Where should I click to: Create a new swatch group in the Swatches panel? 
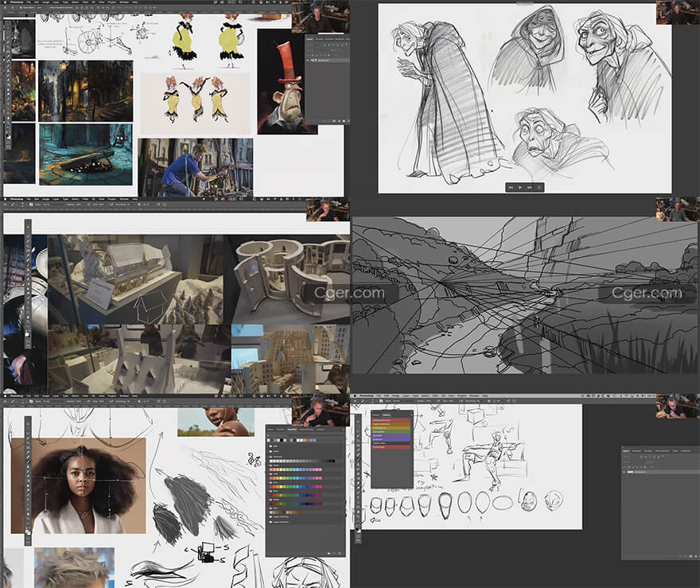point(329,553)
